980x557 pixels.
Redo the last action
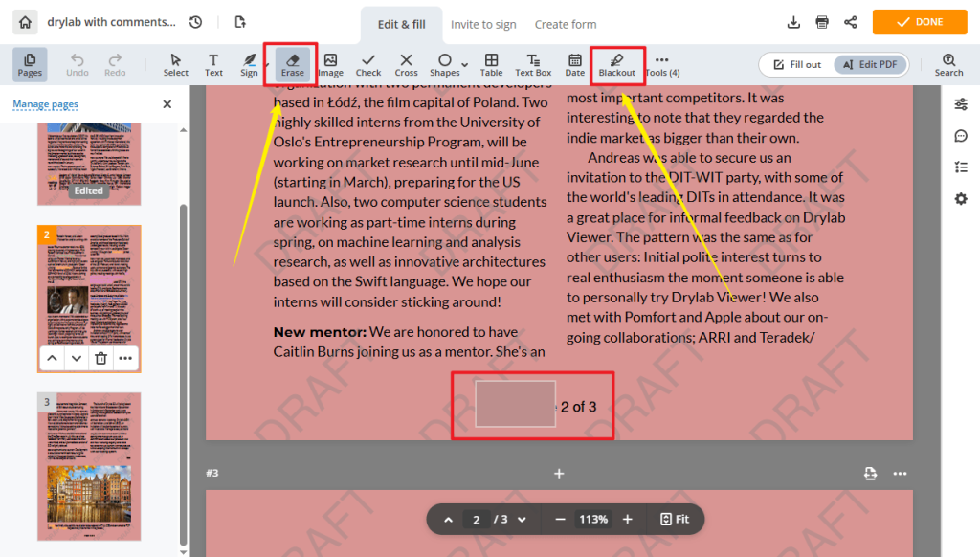[x=115, y=64]
